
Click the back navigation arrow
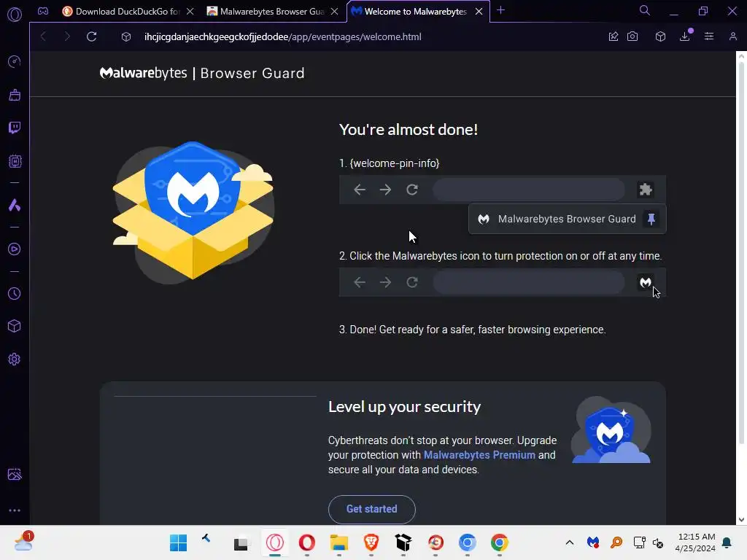coord(43,36)
